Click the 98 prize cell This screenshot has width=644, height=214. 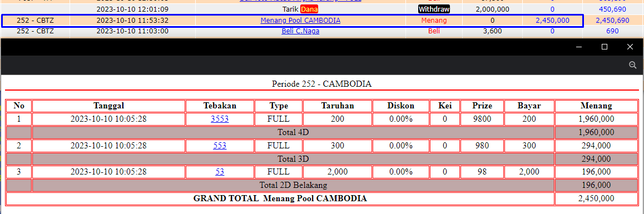point(482,172)
